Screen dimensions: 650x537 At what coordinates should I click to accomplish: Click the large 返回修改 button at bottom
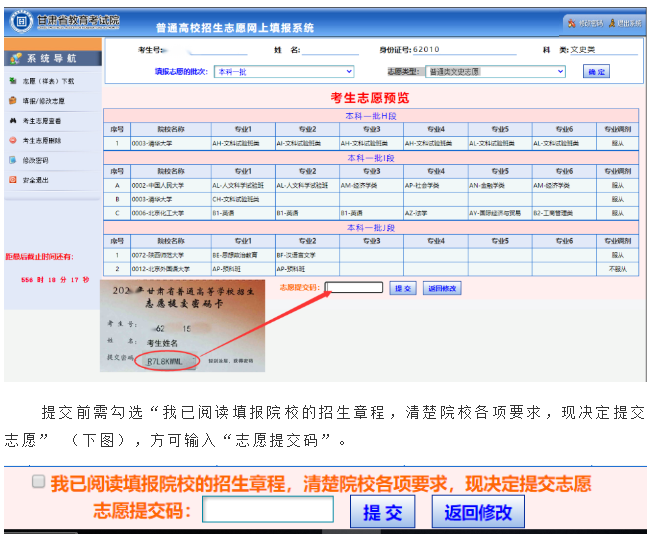[x=478, y=512]
